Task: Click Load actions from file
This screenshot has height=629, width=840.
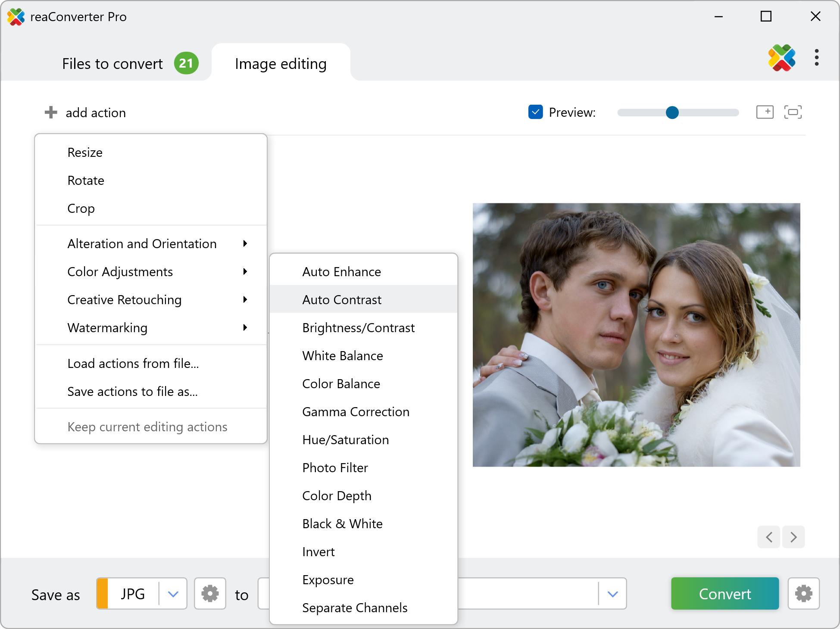Action: point(133,364)
